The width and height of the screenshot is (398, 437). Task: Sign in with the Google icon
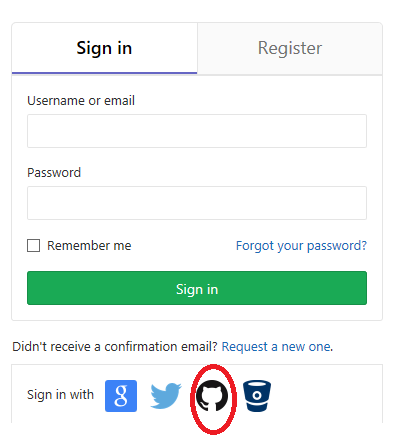tap(121, 396)
